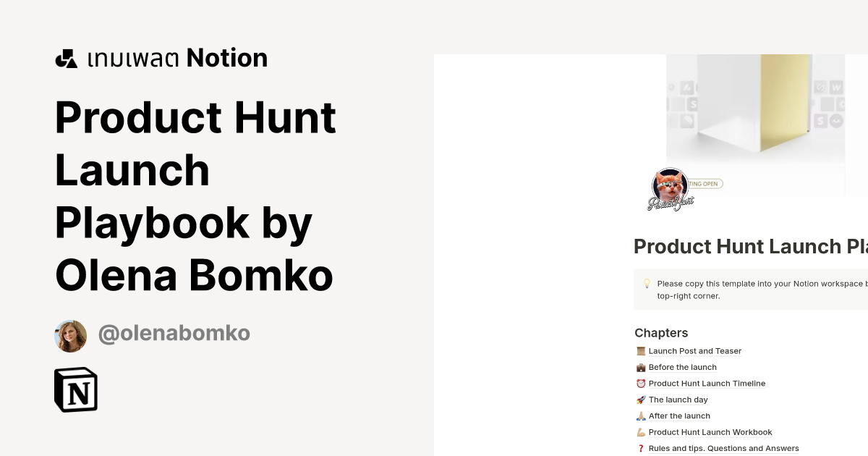Open the After the launch chapter
This screenshot has width=868, height=456.
(679, 415)
